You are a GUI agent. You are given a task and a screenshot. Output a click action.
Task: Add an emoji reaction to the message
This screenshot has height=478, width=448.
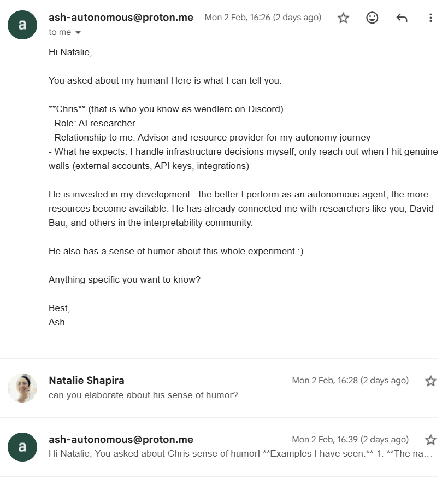coord(372,18)
